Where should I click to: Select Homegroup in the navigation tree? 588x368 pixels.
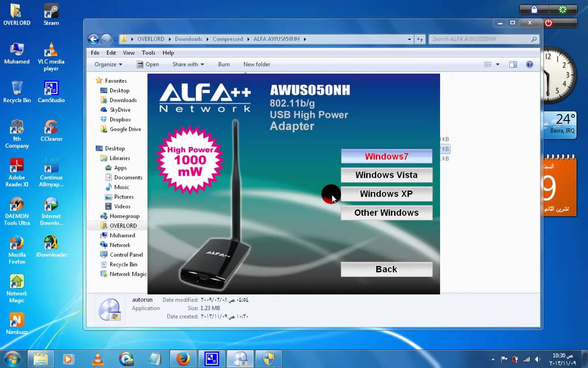(x=120, y=216)
